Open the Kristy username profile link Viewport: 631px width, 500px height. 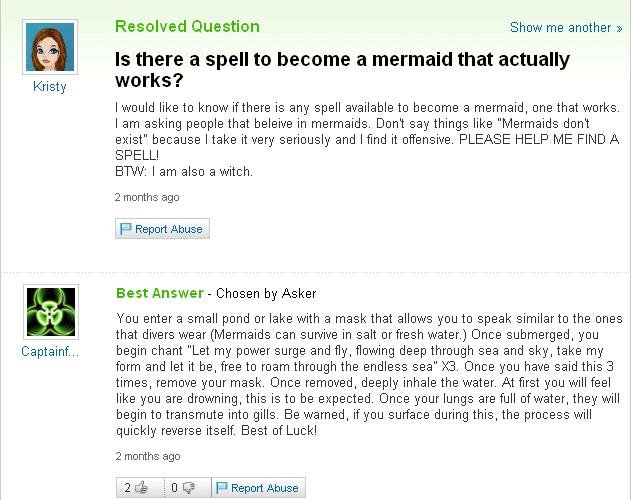[49, 87]
